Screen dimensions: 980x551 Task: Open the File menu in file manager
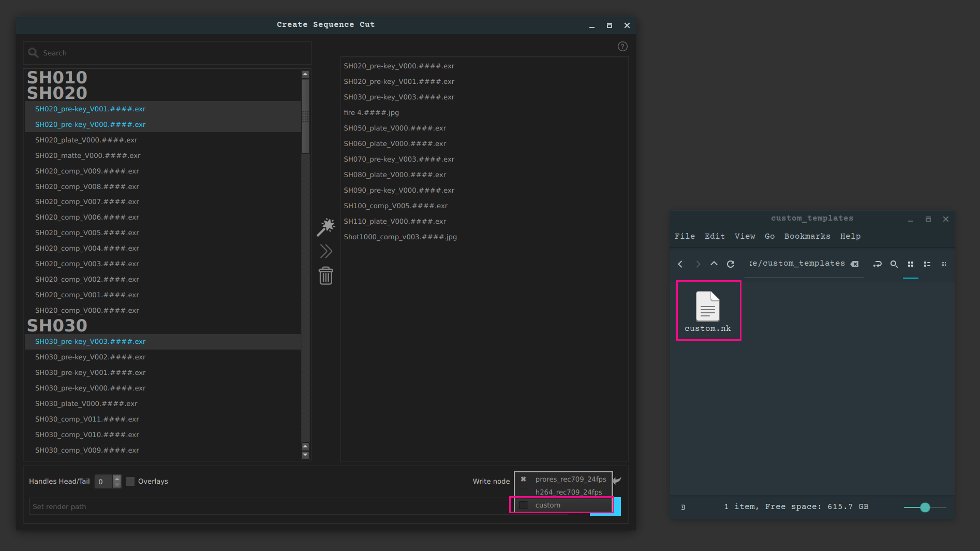[x=685, y=236]
